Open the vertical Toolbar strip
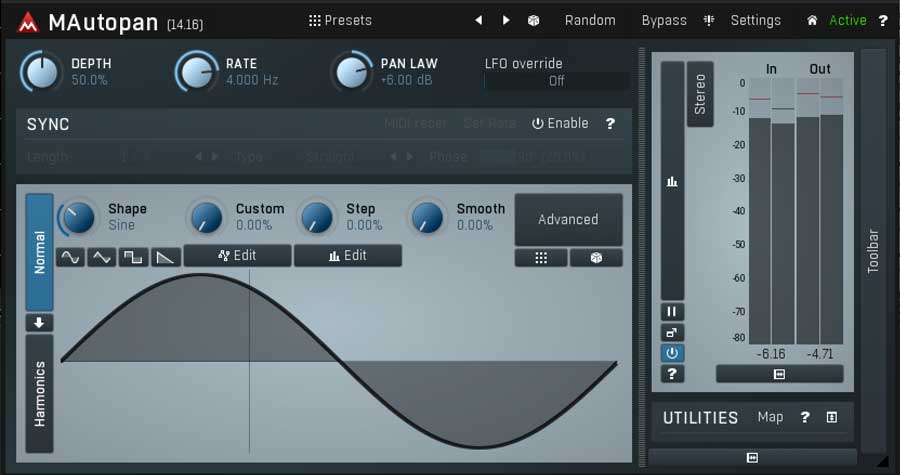900x475 pixels. pos(874,251)
